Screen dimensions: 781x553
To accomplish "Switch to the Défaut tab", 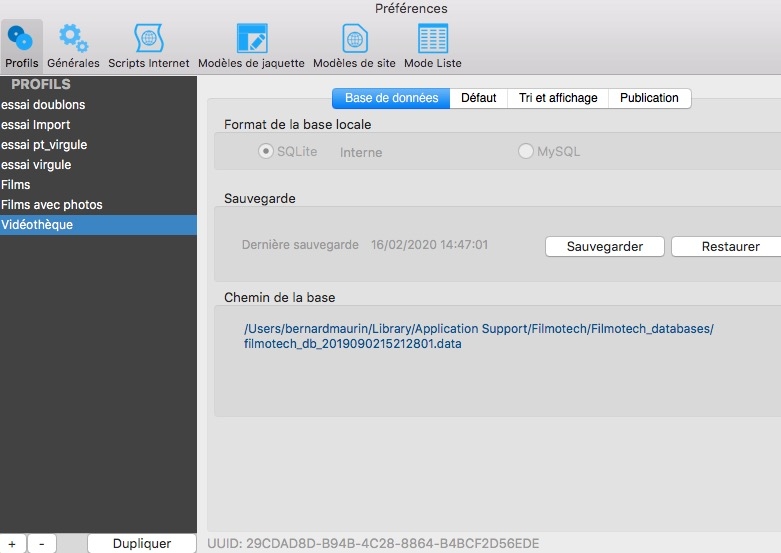I will tap(478, 98).
